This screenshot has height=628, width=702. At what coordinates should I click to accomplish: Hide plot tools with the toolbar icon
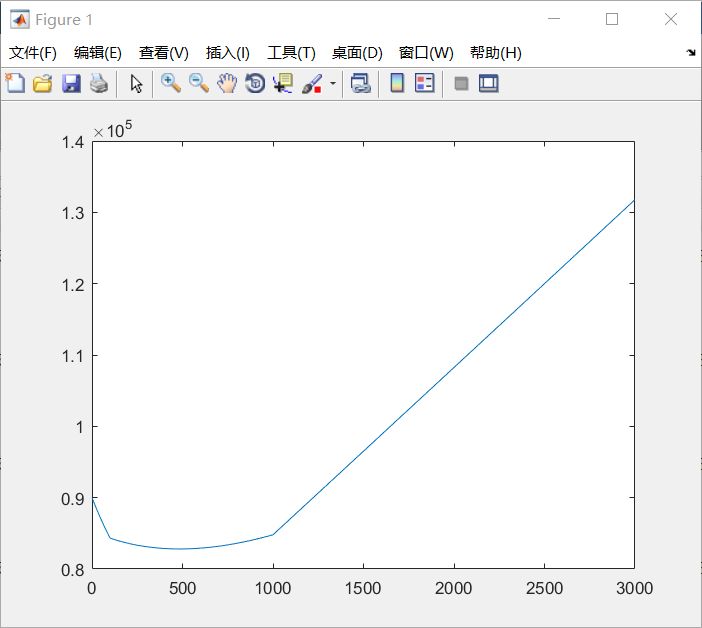point(461,84)
